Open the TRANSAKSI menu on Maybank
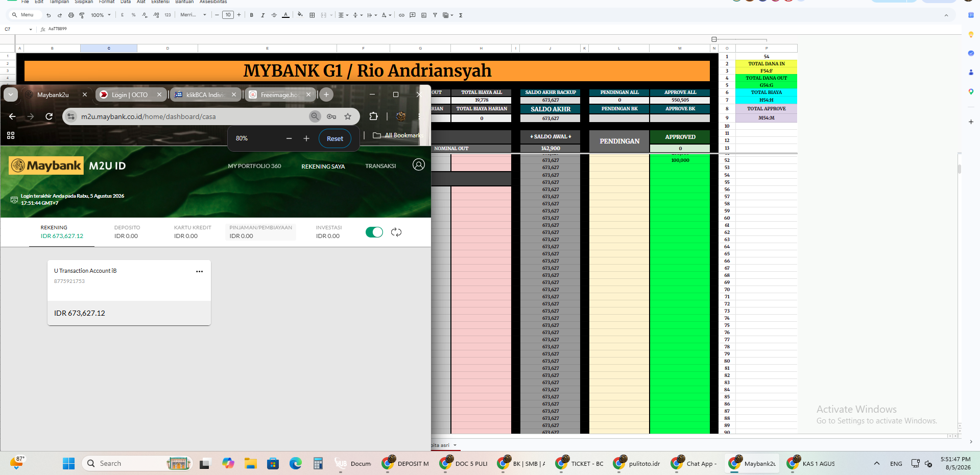The width and height of the screenshot is (980, 475). (380, 166)
